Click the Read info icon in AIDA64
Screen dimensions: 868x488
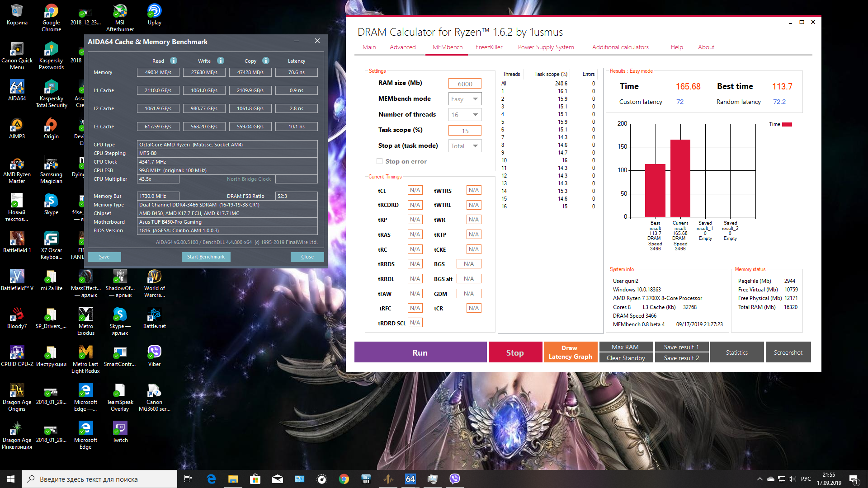pos(173,61)
